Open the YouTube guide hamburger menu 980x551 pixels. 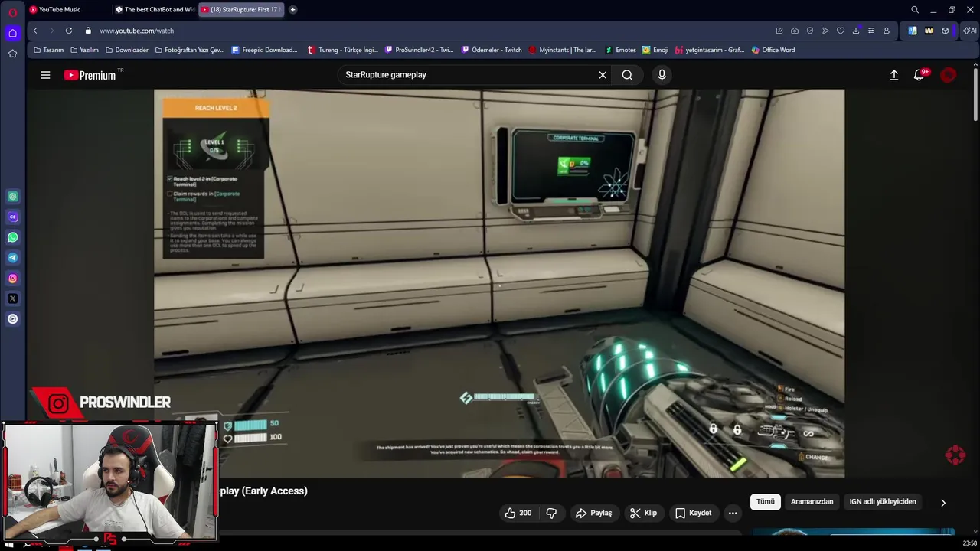coord(45,75)
